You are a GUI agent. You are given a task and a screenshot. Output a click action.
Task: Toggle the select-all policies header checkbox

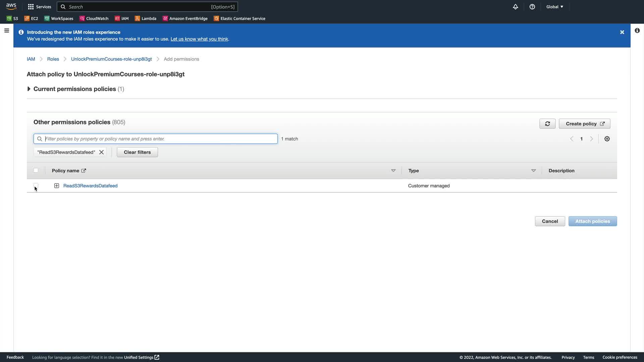[36, 170]
